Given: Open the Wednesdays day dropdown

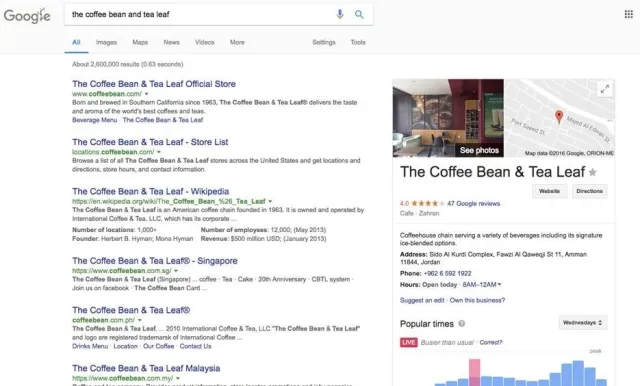Looking at the screenshot, I should click(582, 322).
